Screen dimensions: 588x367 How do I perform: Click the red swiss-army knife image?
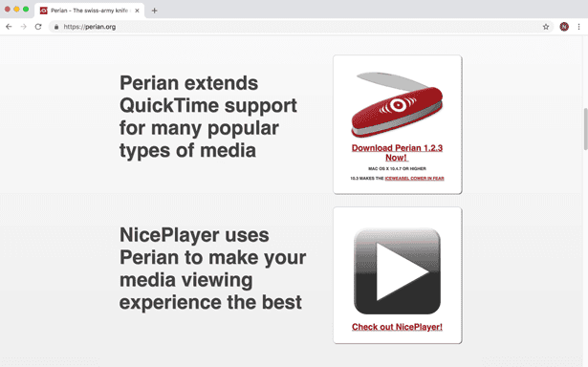point(397,104)
